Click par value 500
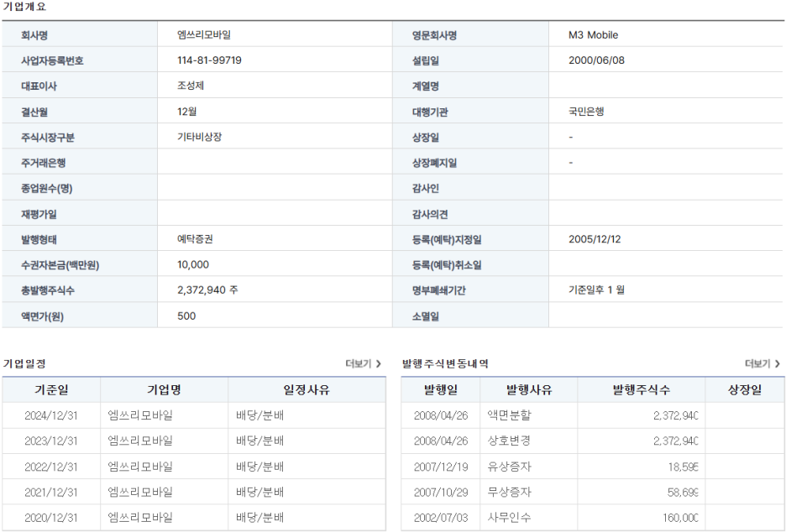The width and height of the screenshot is (786, 532). [186, 316]
